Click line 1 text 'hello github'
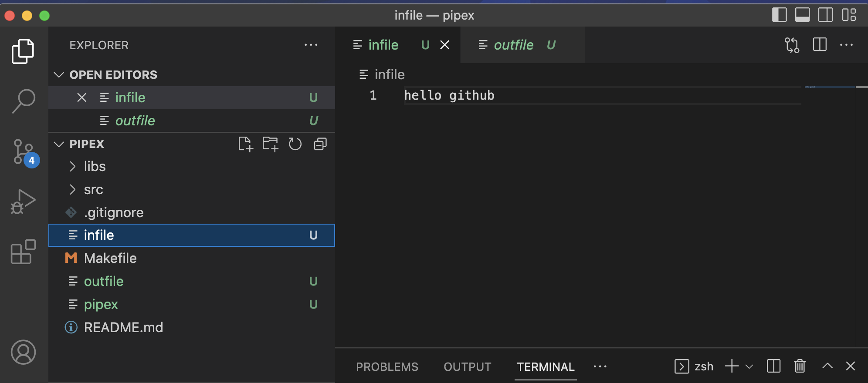This screenshot has height=383, width=868. 449,95
